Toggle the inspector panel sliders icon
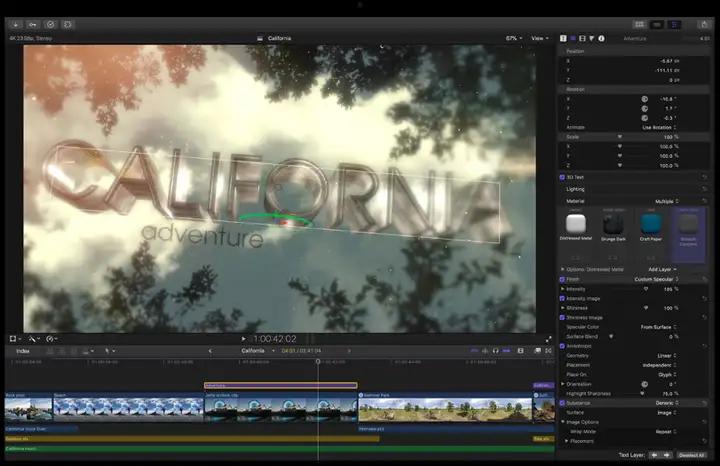Image resolution: width=720 pixels, height=466 pixels. tap(675, 24)
